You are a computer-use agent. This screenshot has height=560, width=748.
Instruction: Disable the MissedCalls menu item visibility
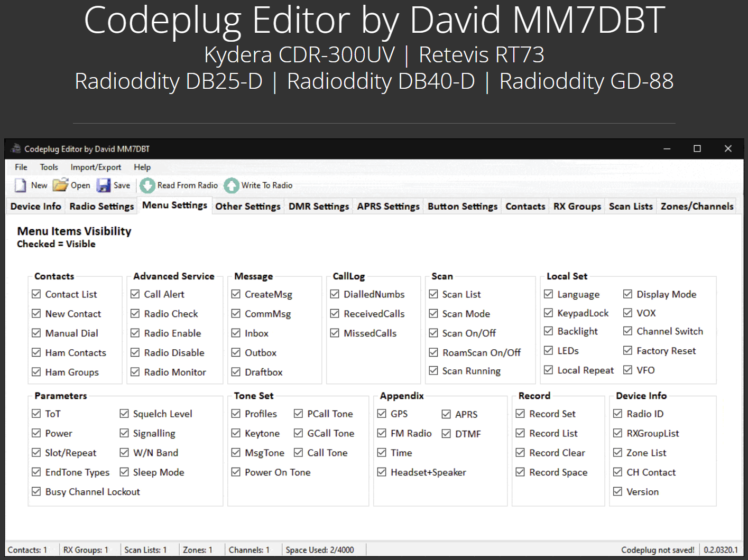335,333
